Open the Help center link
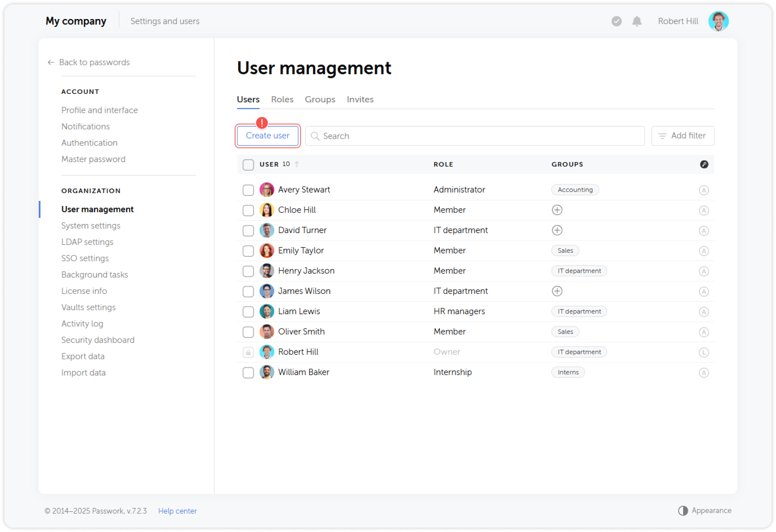 pos(178,510)
